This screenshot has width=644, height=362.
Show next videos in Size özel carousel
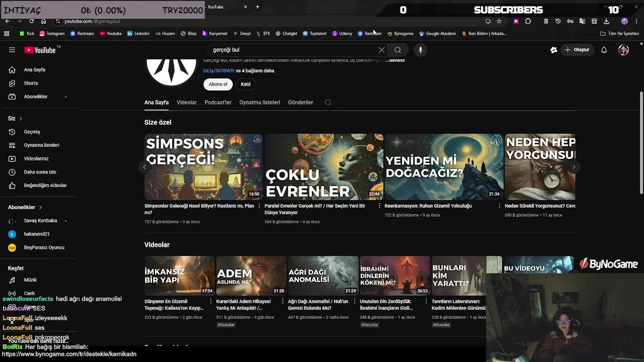click(574, 167)
